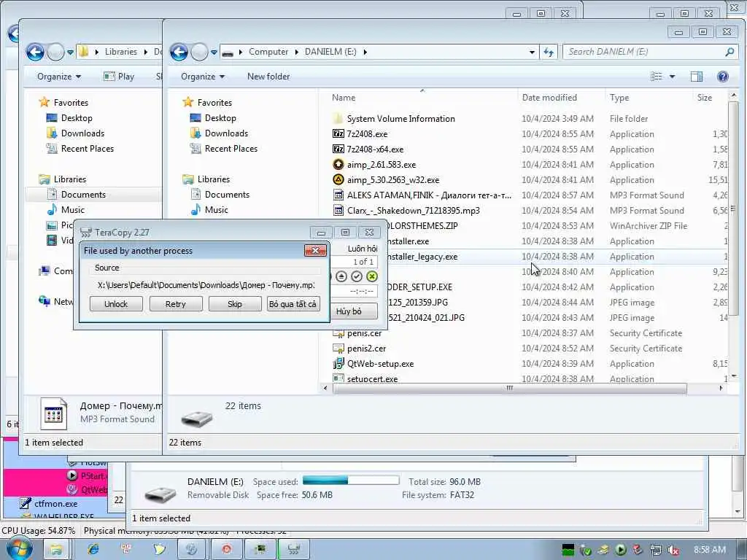Viewport: 747px width, 560px height.
Task: Select Desktop under Favorites in DANIELM window
Action: pyautogui.click(x=220, y=117)
